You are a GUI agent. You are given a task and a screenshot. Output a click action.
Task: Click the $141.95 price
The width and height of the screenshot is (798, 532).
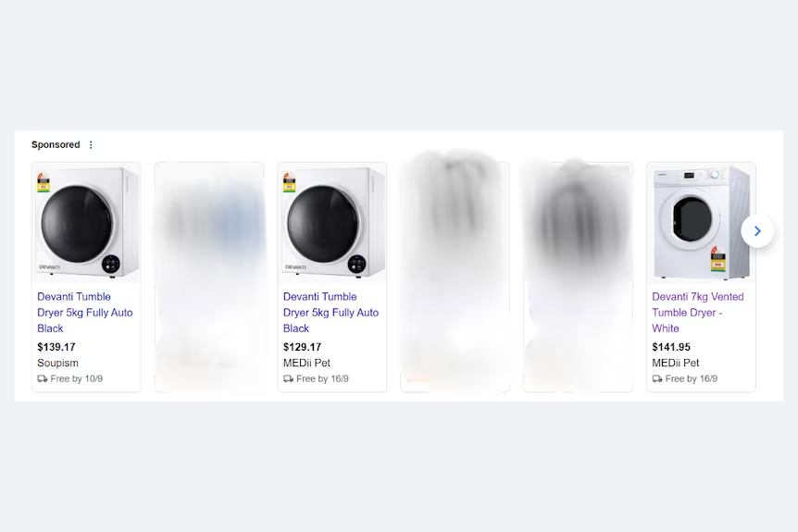(x=671, y=347)
